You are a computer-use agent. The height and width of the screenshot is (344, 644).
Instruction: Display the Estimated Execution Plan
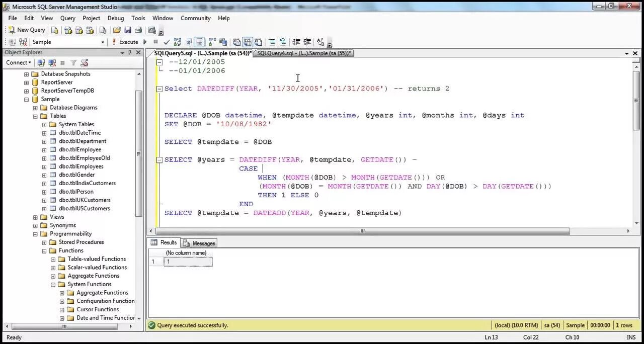pyautogui.click(x=178, y=42)
